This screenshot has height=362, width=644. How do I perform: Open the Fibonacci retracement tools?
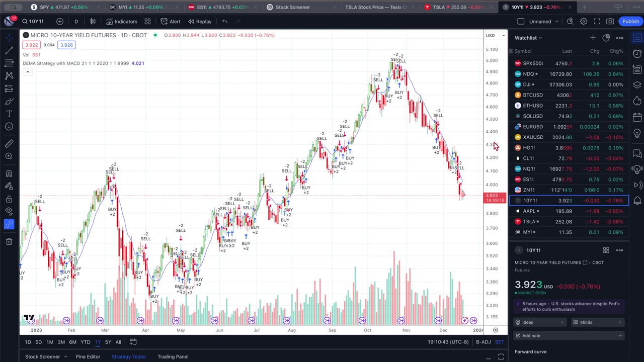pos(9,63)
